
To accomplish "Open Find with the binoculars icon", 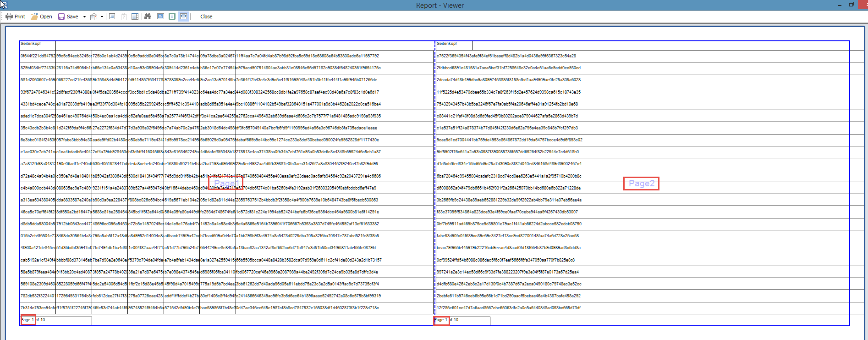I will (148, 17).
